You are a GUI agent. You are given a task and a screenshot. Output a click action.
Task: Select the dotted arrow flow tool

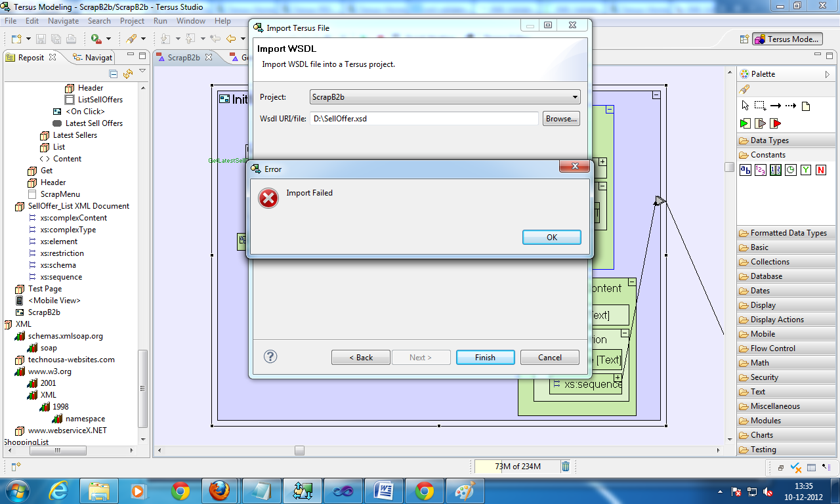pyautogui.click(x=790, y=106)
